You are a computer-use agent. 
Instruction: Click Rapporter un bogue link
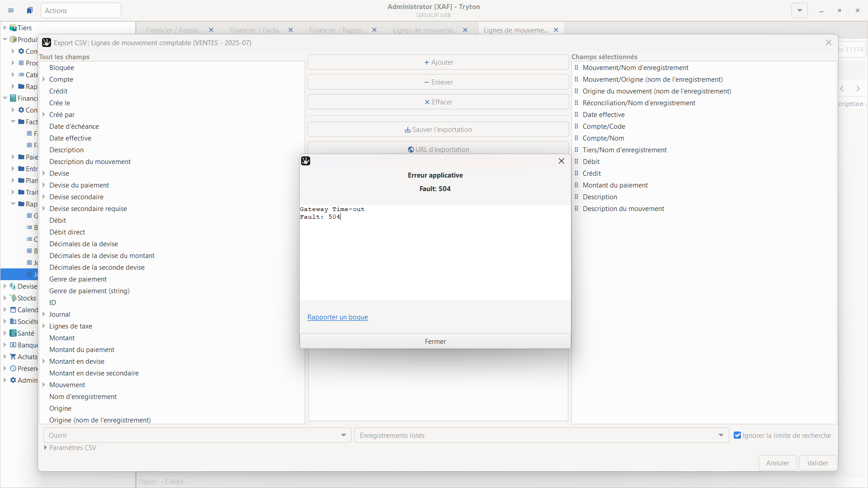[x=337, y=317]
